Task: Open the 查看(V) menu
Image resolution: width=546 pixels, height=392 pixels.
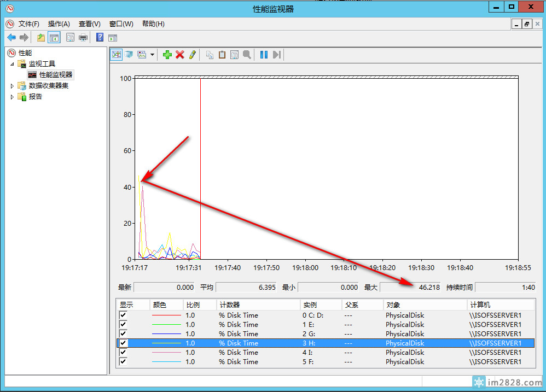Action: 89,24
